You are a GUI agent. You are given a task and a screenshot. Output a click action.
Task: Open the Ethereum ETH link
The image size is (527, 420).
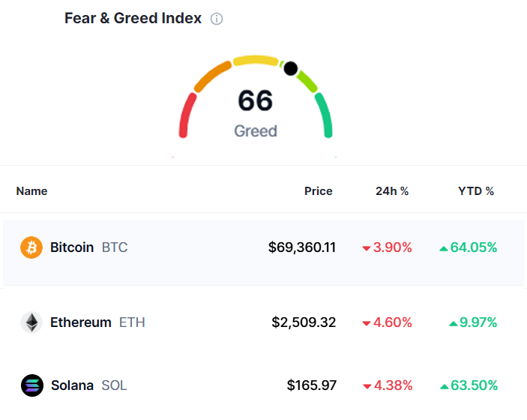click(x=97, y=322)
